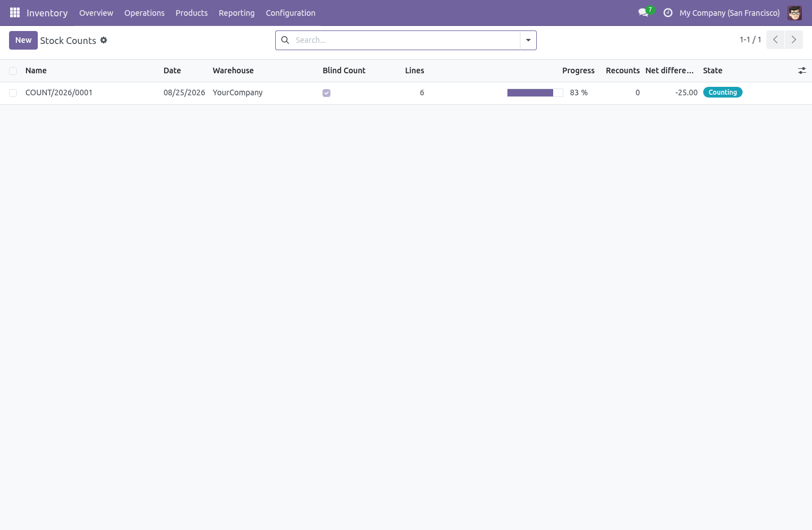
Task: Open the activities clock icon
Action: (668, 12)
